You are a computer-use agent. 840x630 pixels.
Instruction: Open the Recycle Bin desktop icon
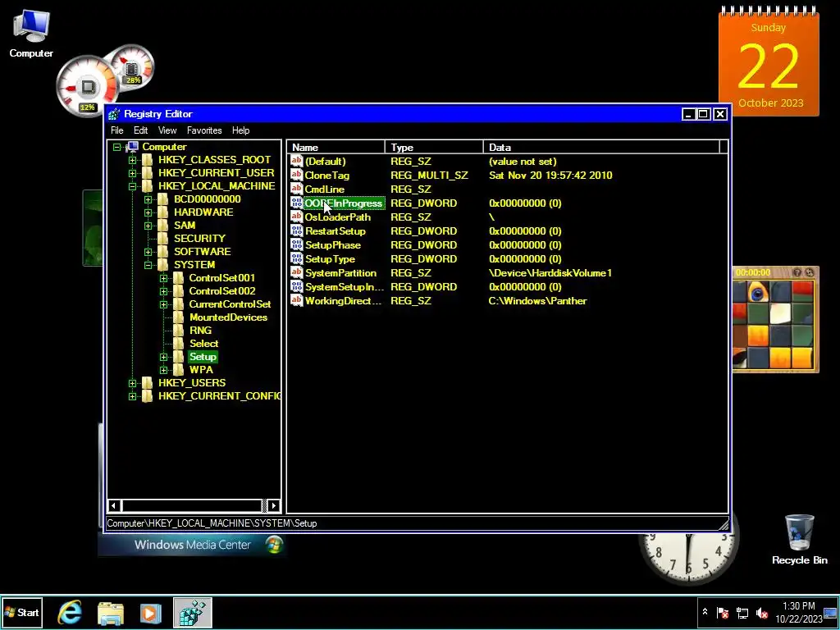tap(799, 540)
